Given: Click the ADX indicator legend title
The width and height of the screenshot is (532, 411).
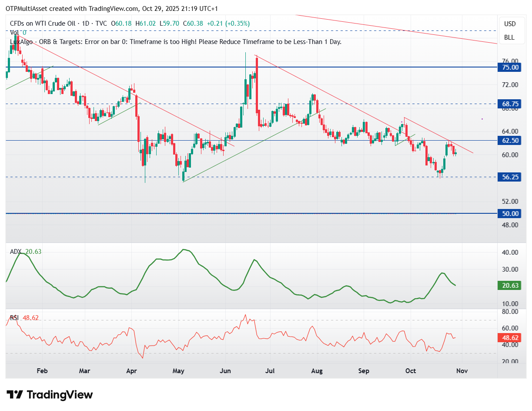Looking at the screenshot, I should pos(16,252).
